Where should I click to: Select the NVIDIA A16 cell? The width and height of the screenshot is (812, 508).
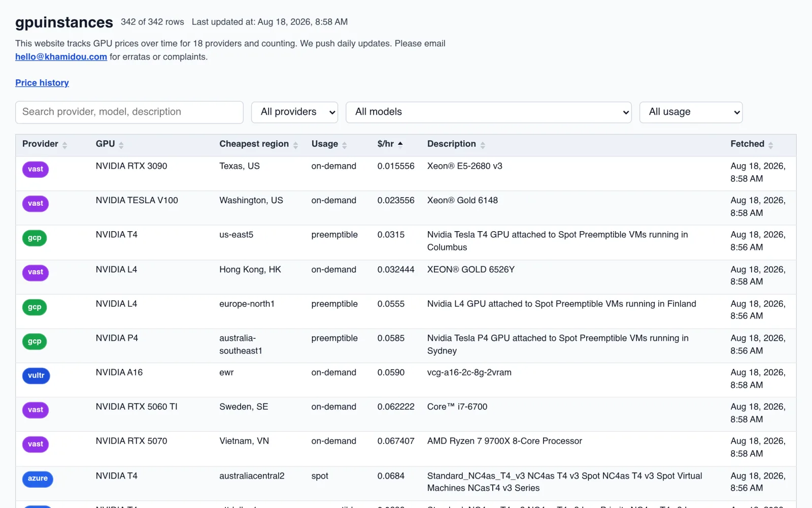coord(119,372)
